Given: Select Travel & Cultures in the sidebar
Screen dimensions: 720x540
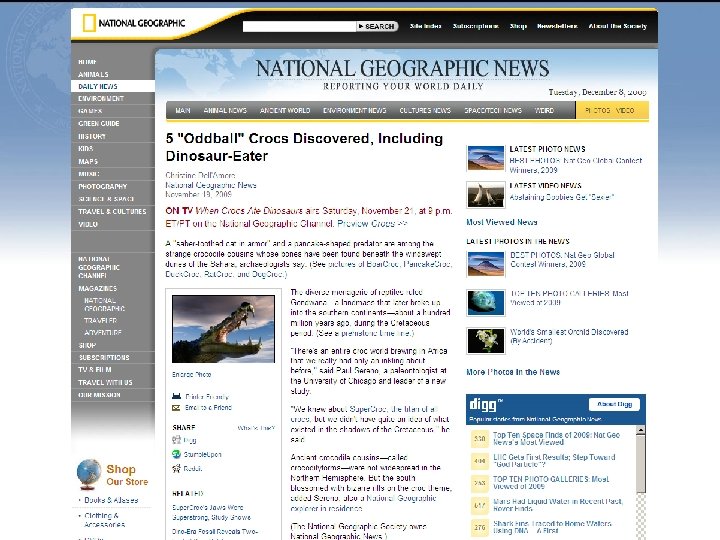Looking at the screenshot, I should pos(113,212).
